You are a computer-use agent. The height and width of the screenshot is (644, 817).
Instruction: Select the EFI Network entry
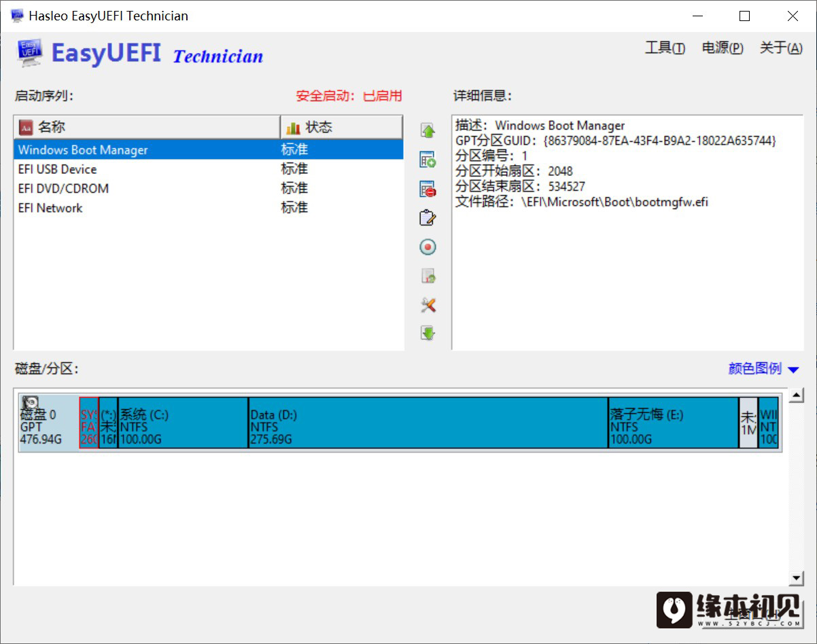point(209,208)
